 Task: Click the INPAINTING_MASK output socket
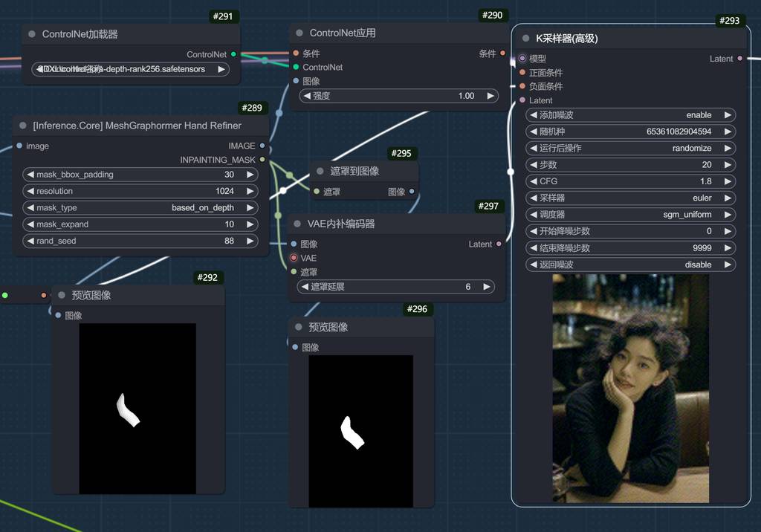(x=262, y=160)
